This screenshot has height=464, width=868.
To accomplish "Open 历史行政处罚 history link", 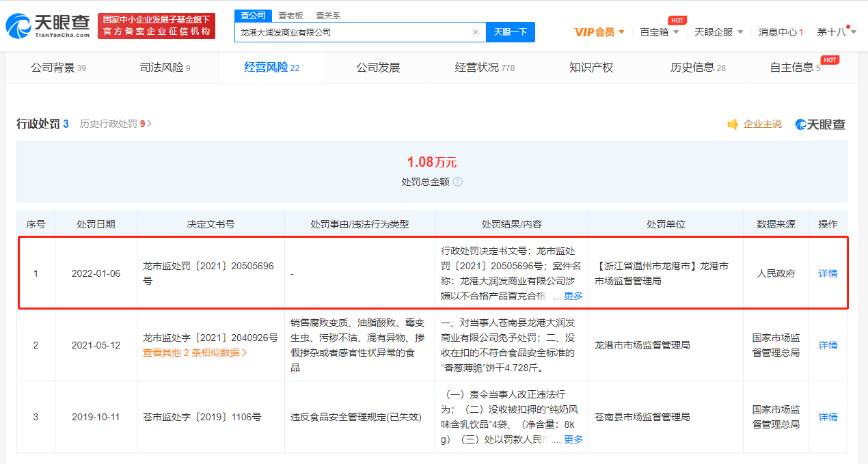I will [116, 124].
